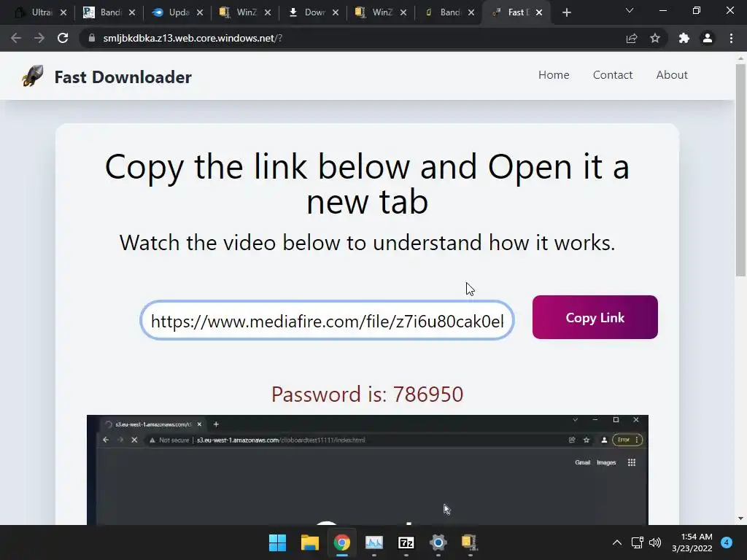Image resolution: width=747 pixels, height=560 pixels.
Task: Open the Extensions puzzle icon
Action: point(684,38)
